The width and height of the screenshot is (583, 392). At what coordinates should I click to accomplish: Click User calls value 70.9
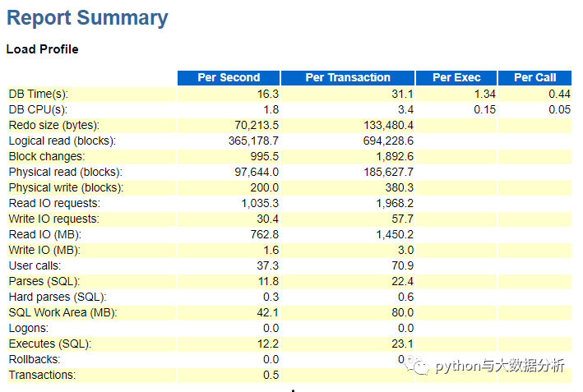(x=403, y=265)
